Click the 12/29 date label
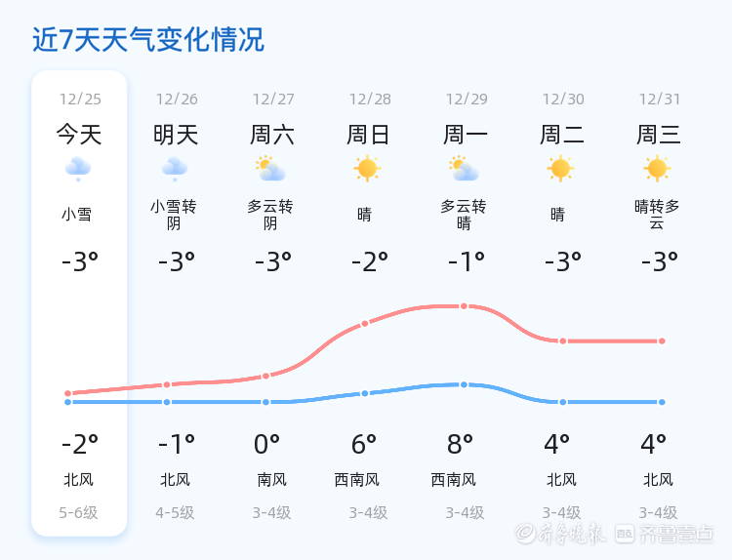Image resolution: width=732 pixels, height=560 pixels. 466,99
